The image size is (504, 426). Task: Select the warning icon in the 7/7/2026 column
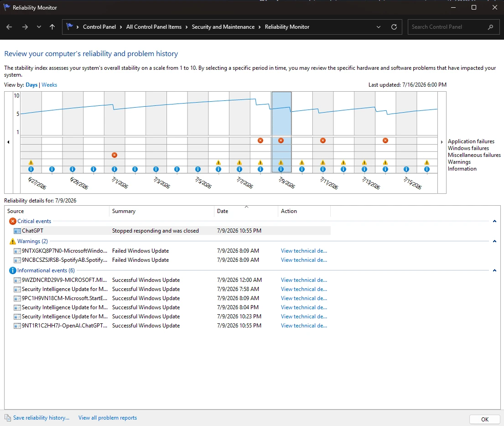[x=239, y=162]
